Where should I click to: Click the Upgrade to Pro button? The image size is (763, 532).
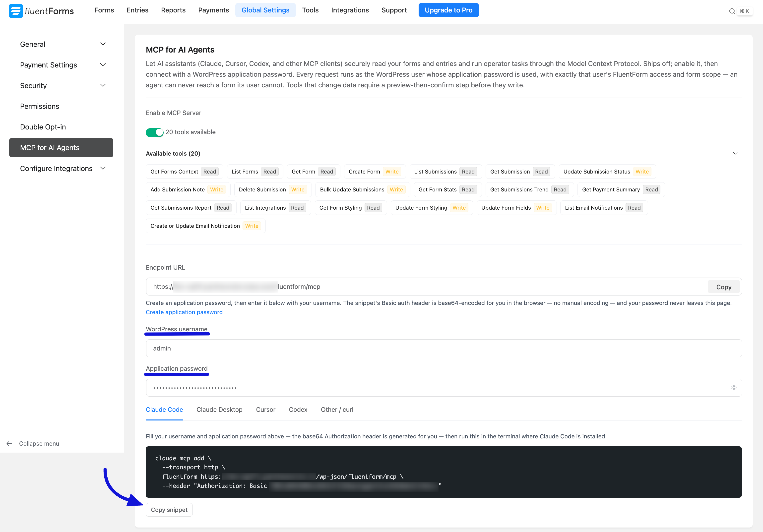tap(449, 10)
